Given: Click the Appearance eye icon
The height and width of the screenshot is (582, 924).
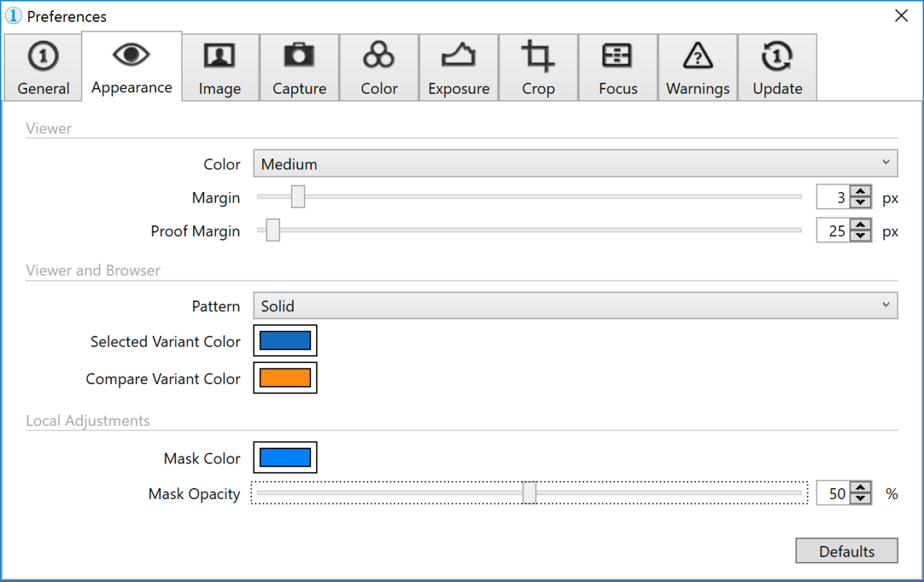Looking at the screenshot, I should click(131, 55).
